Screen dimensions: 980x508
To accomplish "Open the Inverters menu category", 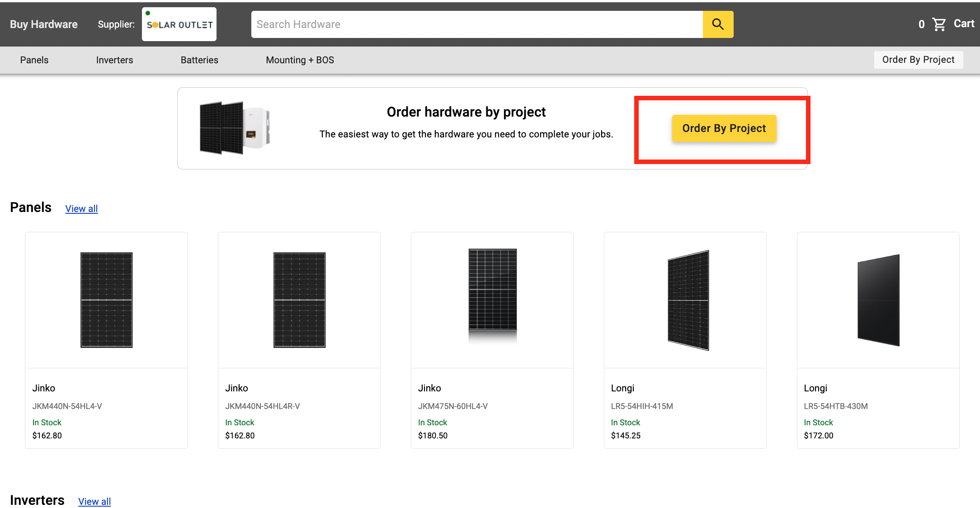I will 114,60.
